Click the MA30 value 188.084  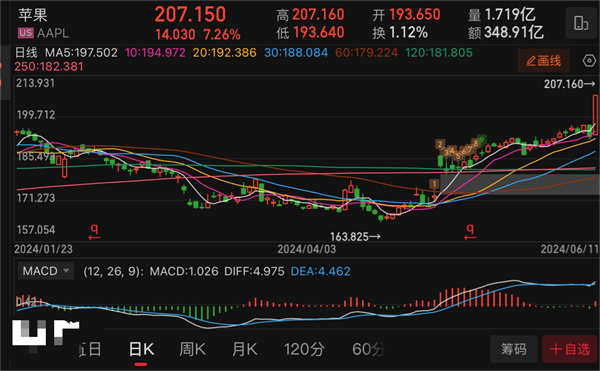tap(296, 52)
